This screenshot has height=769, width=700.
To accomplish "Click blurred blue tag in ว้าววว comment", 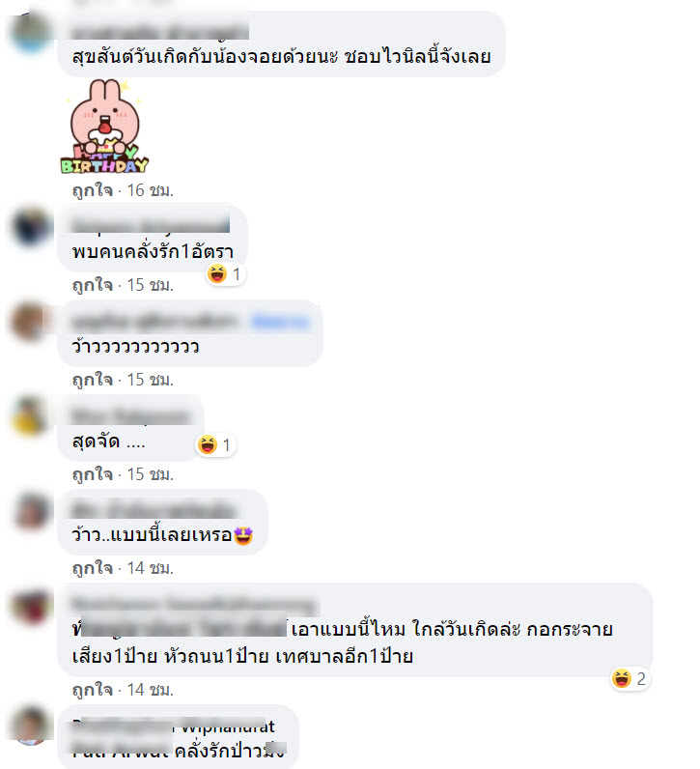I will pyautogui.click(x=280, y=323).
